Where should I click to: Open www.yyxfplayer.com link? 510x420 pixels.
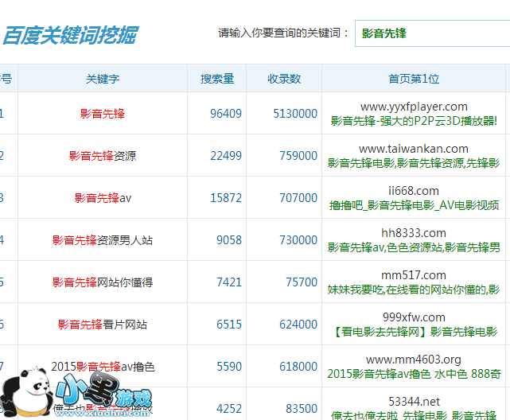pyautogui.click(x=414, y=107)
